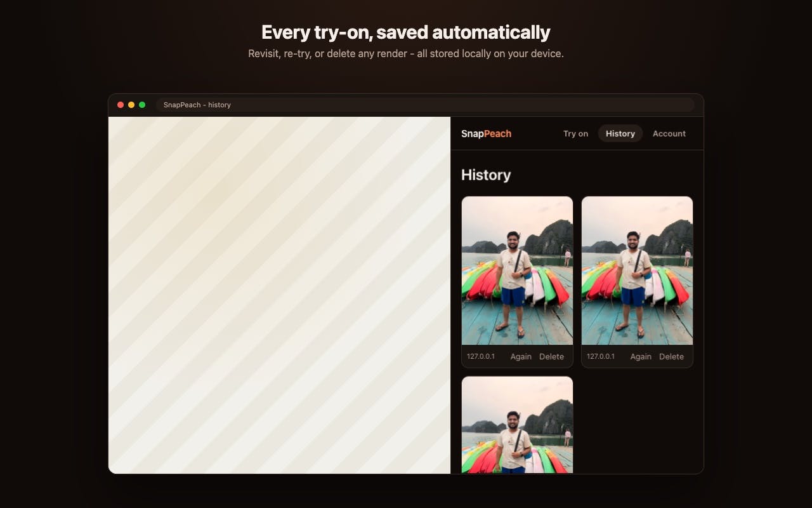Click the "SnapPeach - history" title bar field
The height and width of the screenshot is (508, 812).
(x=425, y=105)
